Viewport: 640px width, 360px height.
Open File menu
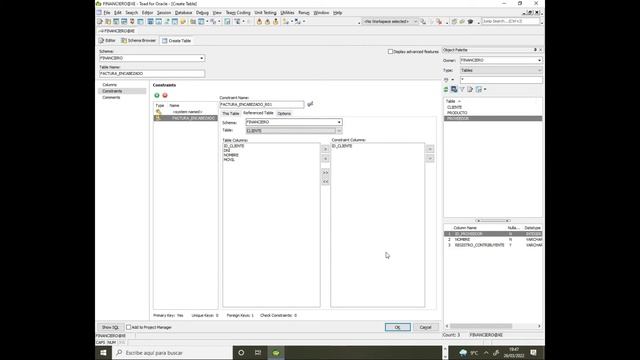(x=107, y=13)
